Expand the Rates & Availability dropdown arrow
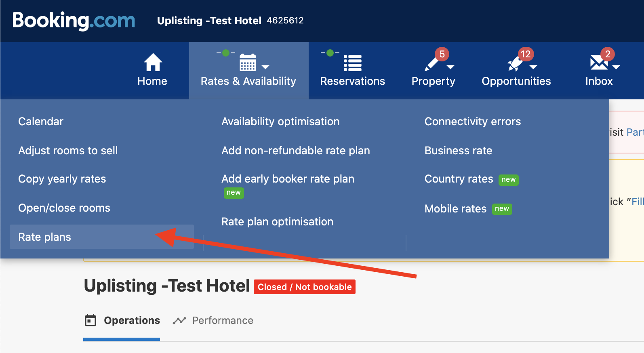The image size is (644, 353). coord(265,67)
